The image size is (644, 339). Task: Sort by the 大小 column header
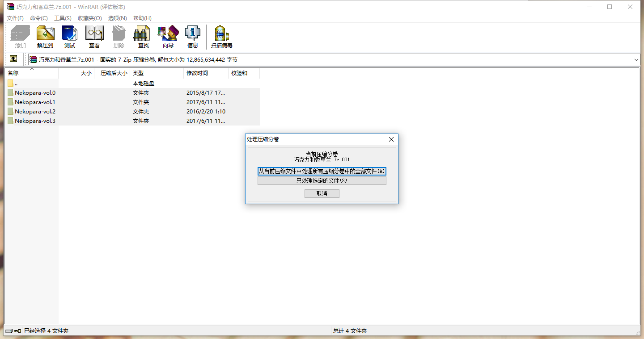click(x=76, y=73)
